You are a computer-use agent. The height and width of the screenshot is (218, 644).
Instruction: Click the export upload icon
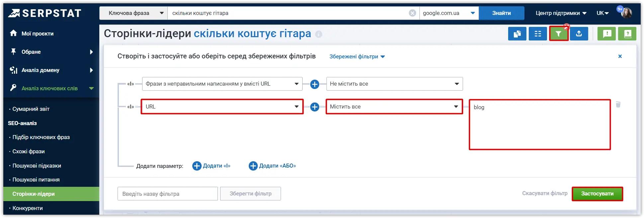579,34
